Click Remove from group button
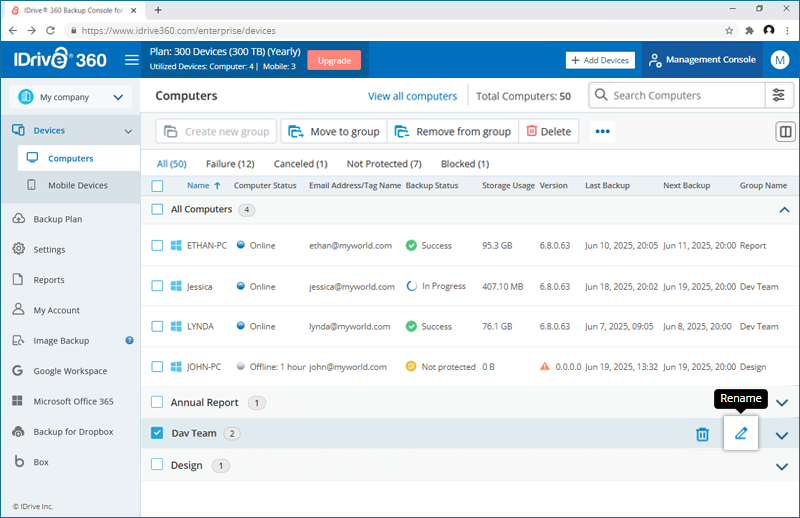 453,132
